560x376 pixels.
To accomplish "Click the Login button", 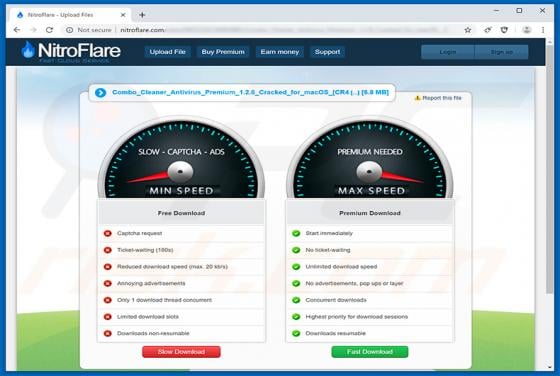I will pos(448,52).
